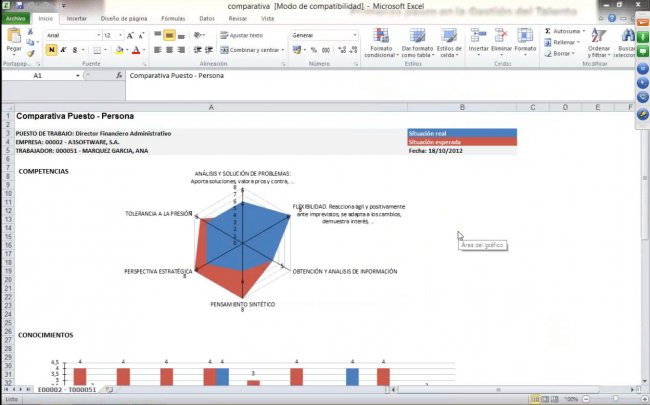Click Ajustar texto button

241,36
